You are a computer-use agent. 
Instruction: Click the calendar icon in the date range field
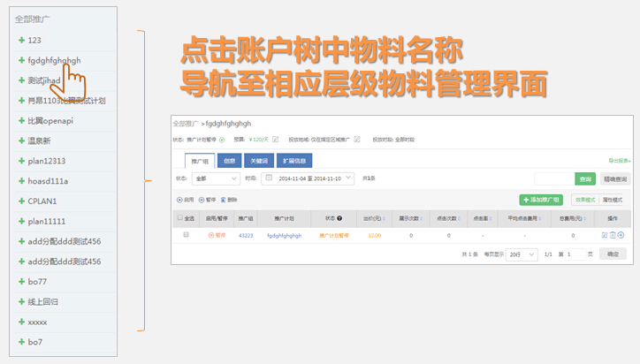click(269, 178)
